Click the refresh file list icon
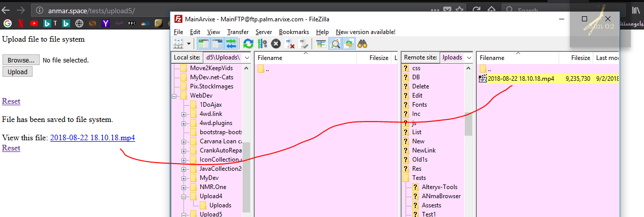The image size is (644, 217). (x=248, y=44)
